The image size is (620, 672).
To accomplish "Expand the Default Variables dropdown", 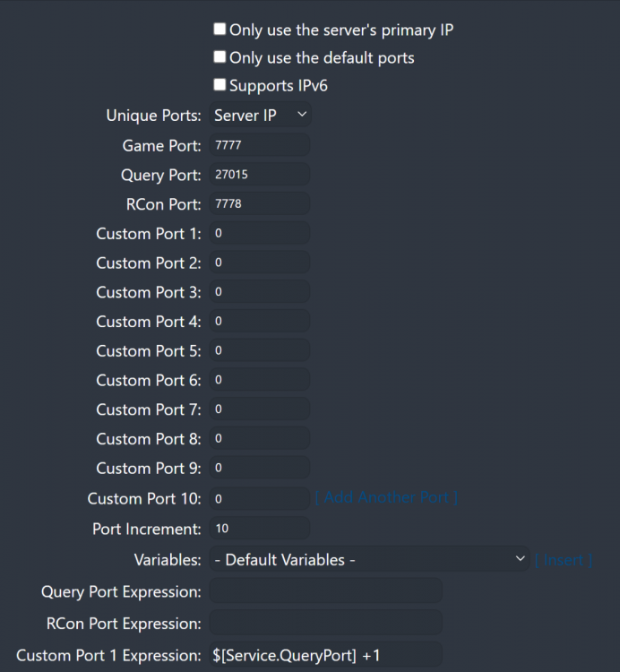I will (x=370, y=560).
